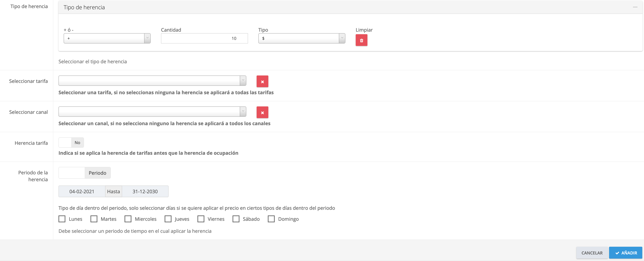Check the Martes checkbox
Screen dimensions: 644x261
(94, 219)
